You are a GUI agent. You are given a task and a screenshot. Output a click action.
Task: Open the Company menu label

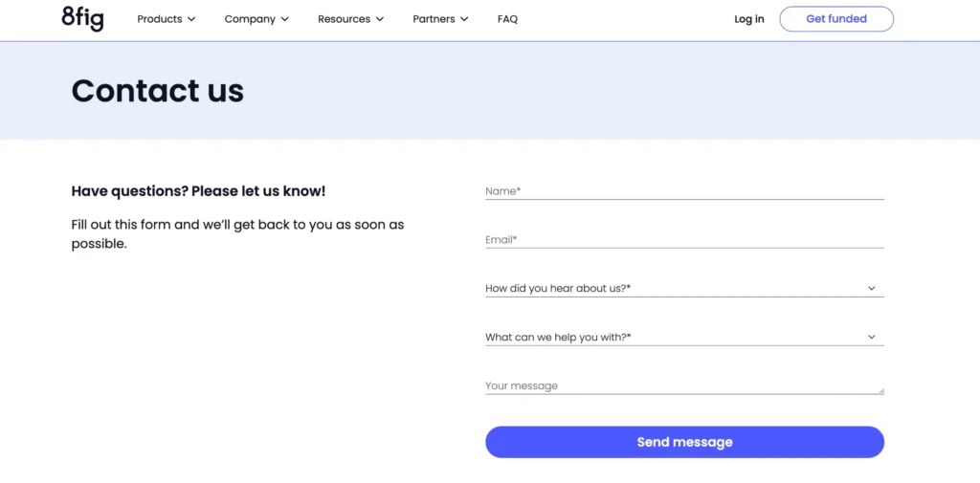pos(250,19)
